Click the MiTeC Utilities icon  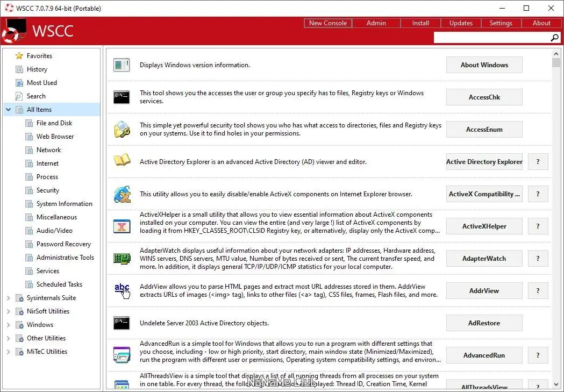tap(20, 352)
